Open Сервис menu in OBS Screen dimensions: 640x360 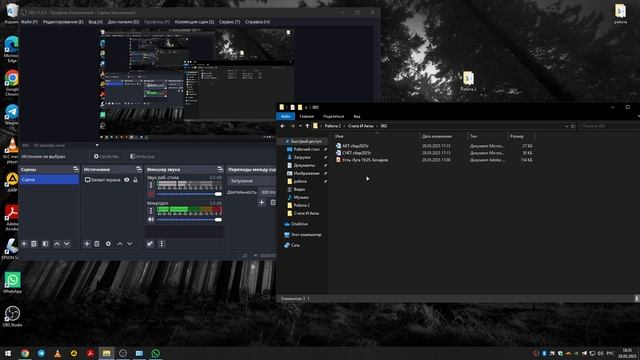(x=229, y=22)
